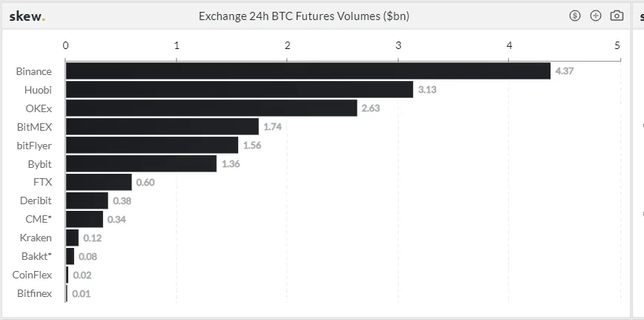
Task: Click the chart title Exchange 24h BTC Futures Volumes
Action: coord(304,16)
